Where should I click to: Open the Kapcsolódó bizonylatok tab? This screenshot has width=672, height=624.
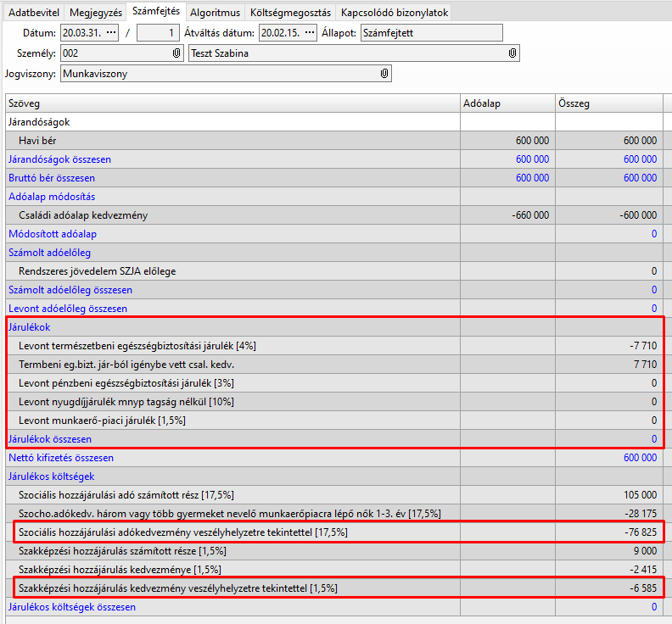(394, 13)
